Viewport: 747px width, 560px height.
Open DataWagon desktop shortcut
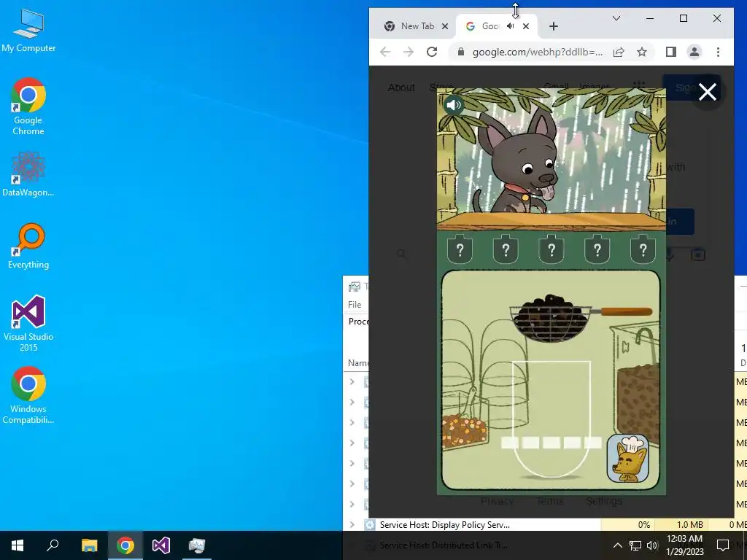pyautogui.click(x=28, y=174)
